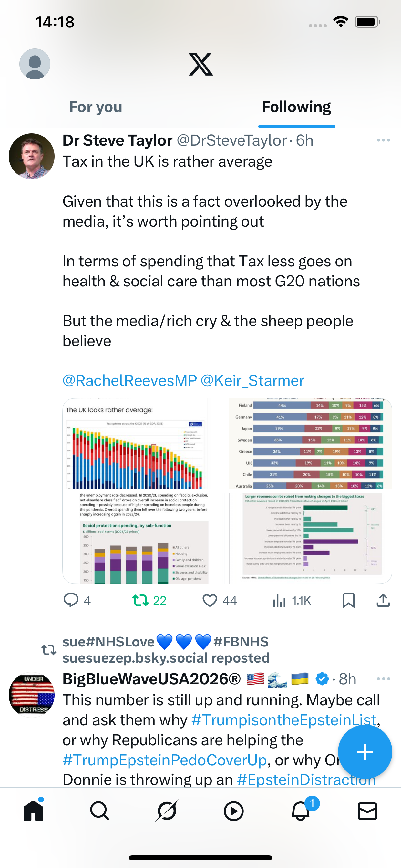Switch to the For you tab
401x868 pixels.
pyautogui.click(x=96, y=107)
